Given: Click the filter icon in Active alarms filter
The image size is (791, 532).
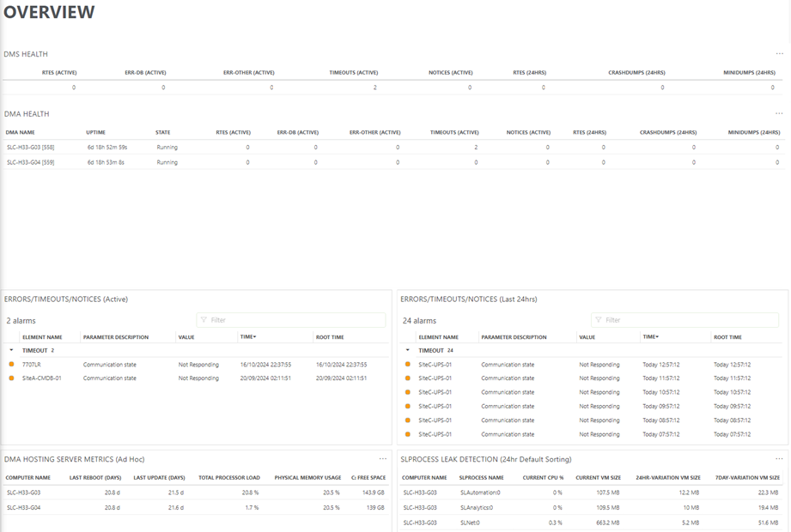Looking at the screenshot, I should tap(204, 320).
